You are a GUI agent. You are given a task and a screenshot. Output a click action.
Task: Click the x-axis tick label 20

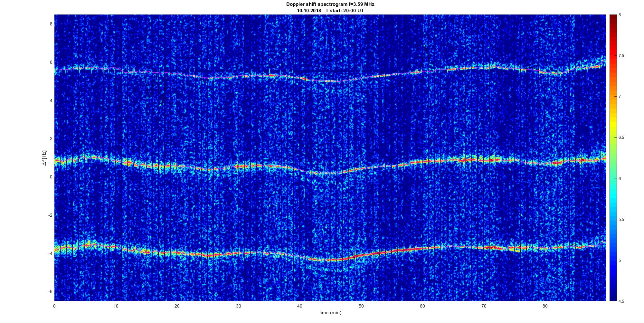click(177, 306)
